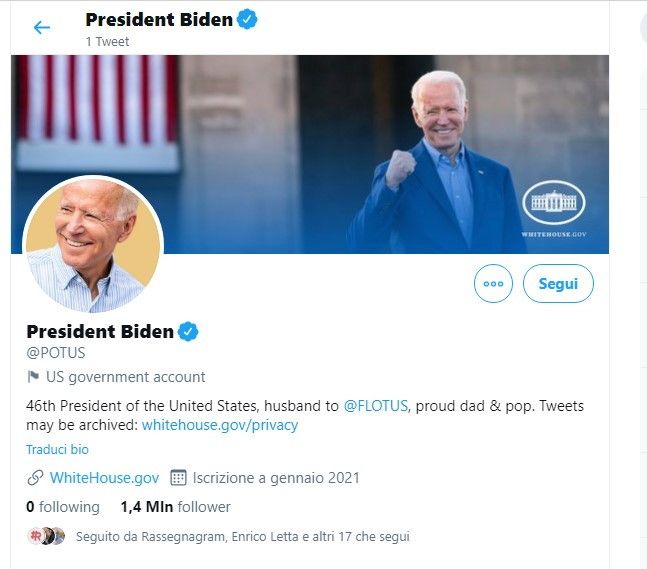The width and height of the screenshot is (647, 569).
Task: Click Traduci bio to translate
Action: tap(57, 450)
